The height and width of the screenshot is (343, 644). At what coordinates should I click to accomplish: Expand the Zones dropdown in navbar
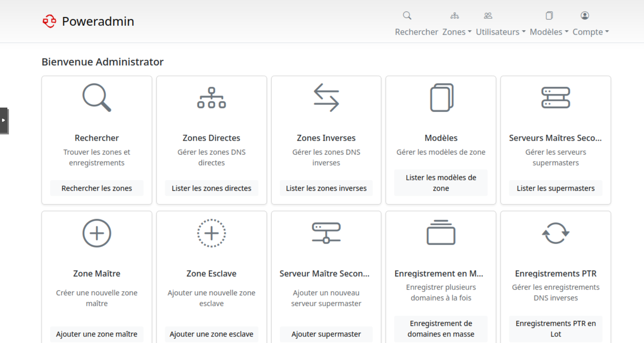pos(457,32)
